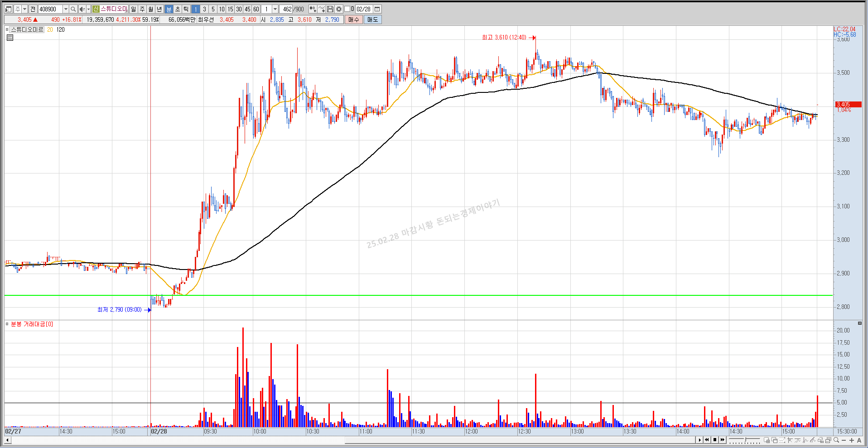Click the window-with-grid icon in bottom toolbar
868x448 pixels.
coord(767,440)
